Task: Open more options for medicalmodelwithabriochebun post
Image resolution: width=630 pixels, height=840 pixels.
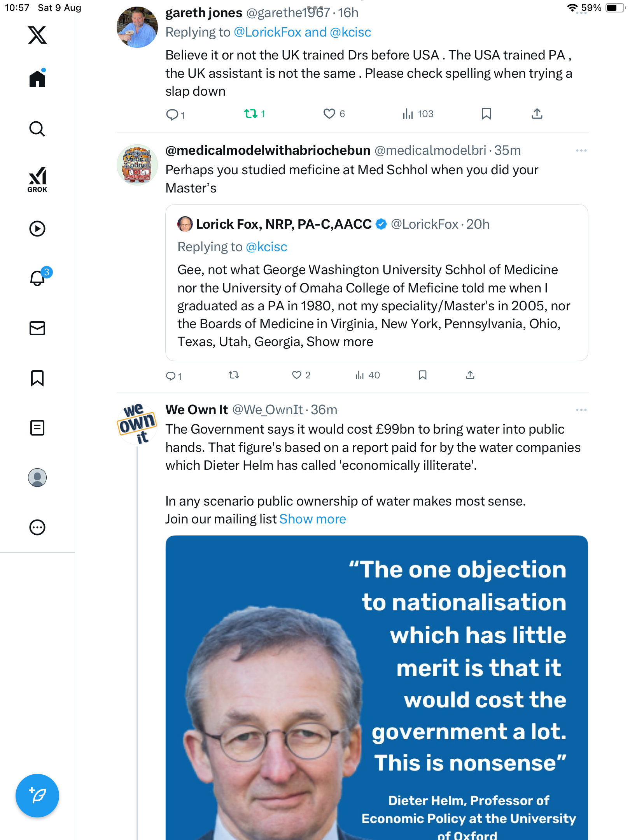Action: click(x=581, y=150)
